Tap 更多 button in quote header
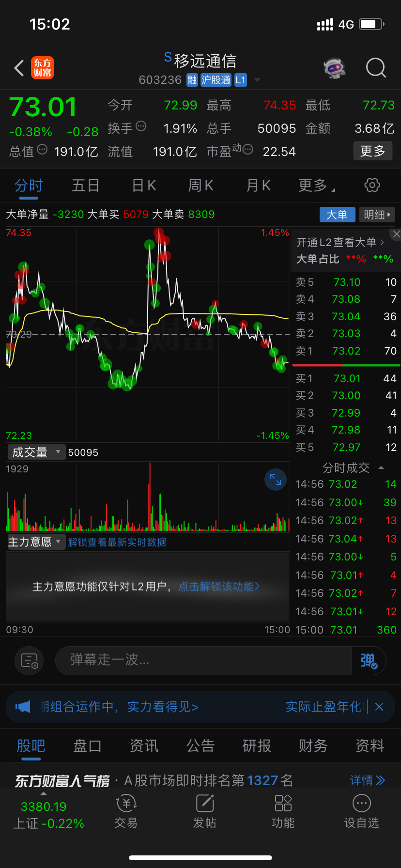The height and width of the screenshot is (868, 401). pyautogui.click(x=372, y=151)
